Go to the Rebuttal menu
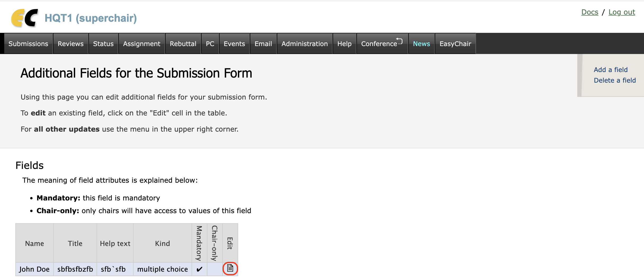This screenshot has width=644, height=278. pos(183,44)
